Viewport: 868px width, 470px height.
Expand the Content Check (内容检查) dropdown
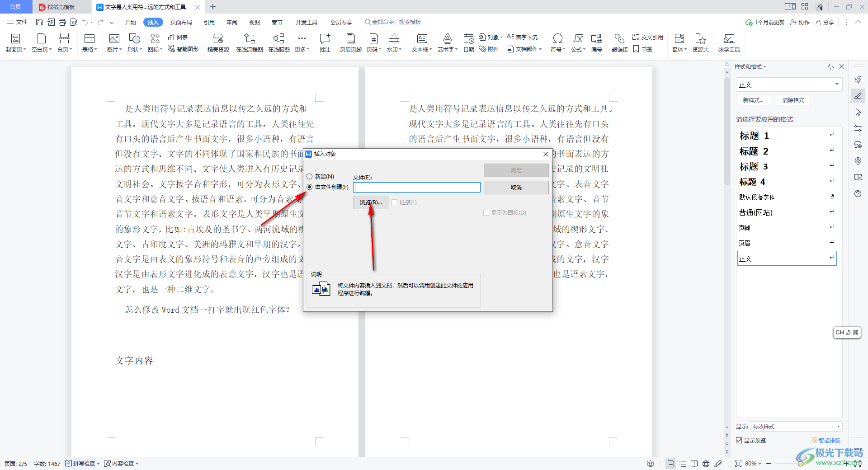pyautogui.click(x=137, y=464)
